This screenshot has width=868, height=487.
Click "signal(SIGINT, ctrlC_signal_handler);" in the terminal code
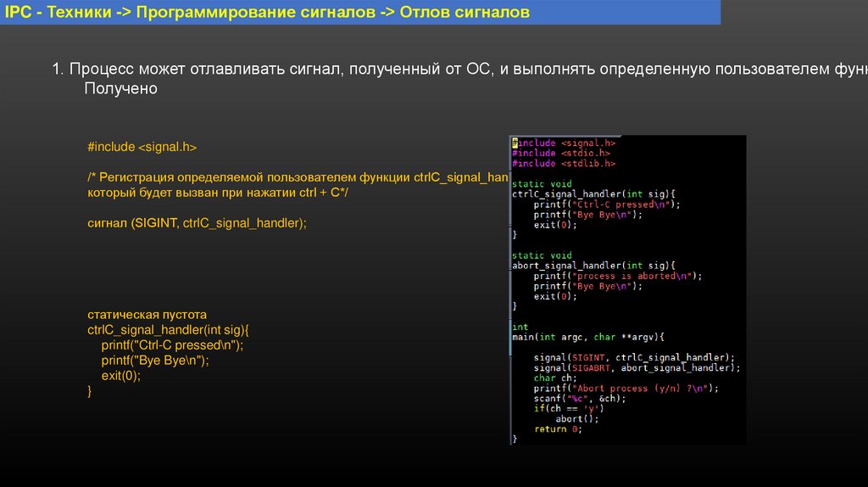(x=634, y=357)
